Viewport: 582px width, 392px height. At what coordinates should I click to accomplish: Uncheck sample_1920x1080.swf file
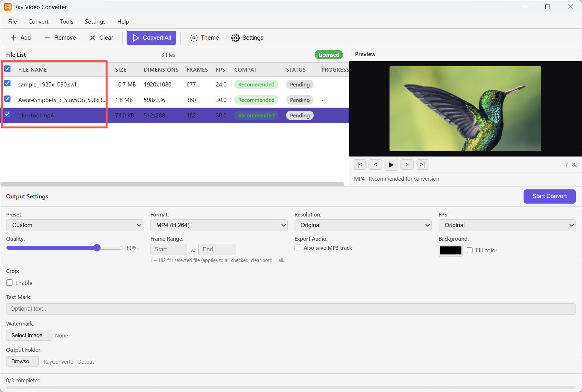click(7, 83)
